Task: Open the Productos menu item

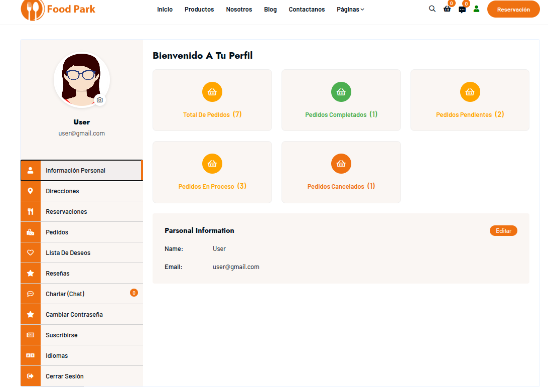Action: pos(199,10)
